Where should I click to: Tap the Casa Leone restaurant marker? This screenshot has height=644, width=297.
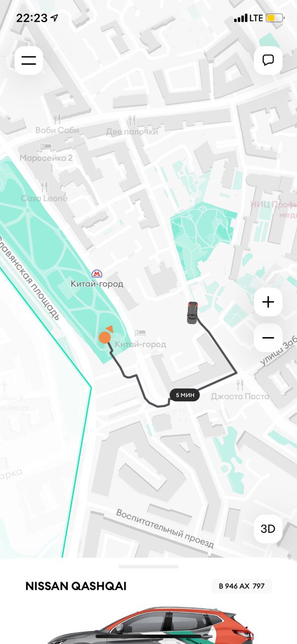click(x=44, y=187)
